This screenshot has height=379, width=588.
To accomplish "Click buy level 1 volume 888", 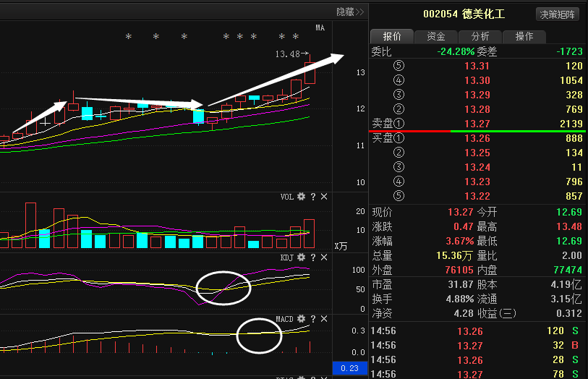I will pos(574,138).
